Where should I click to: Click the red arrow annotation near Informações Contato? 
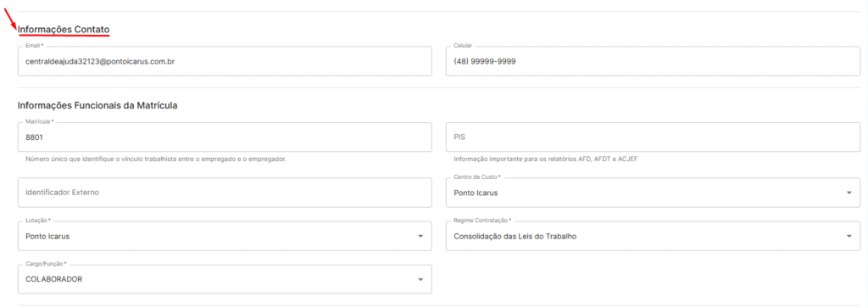pyautogui.click(x=10, y=15)
